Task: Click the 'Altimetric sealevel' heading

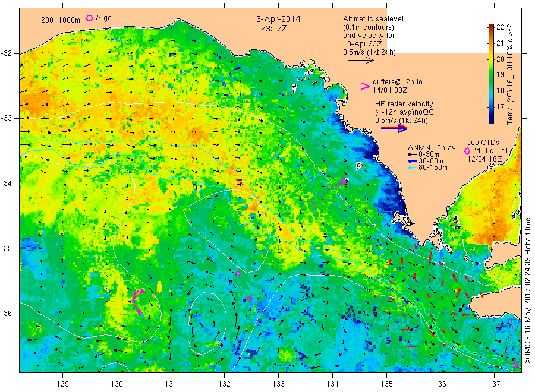Action: 373,19
